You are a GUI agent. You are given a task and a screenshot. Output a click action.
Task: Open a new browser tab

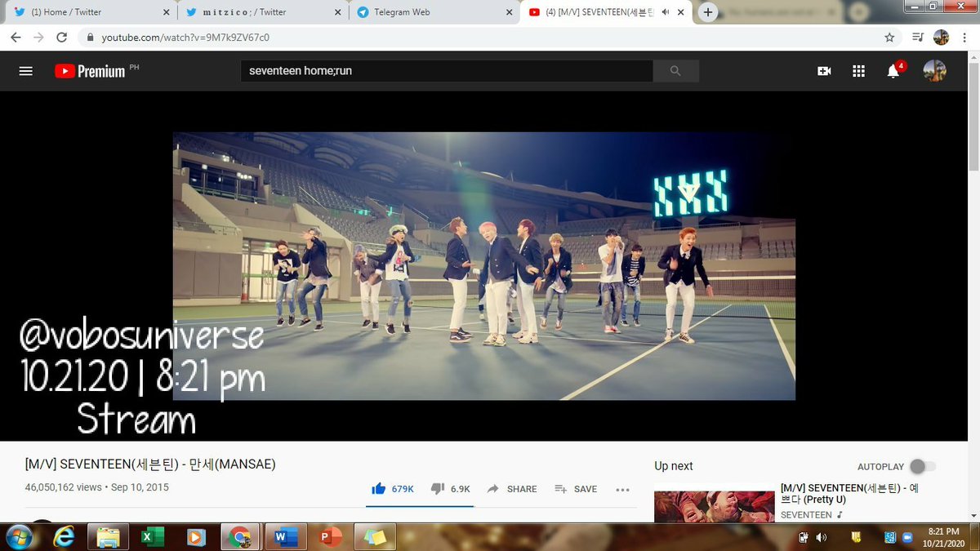click(x=707, y=12)
